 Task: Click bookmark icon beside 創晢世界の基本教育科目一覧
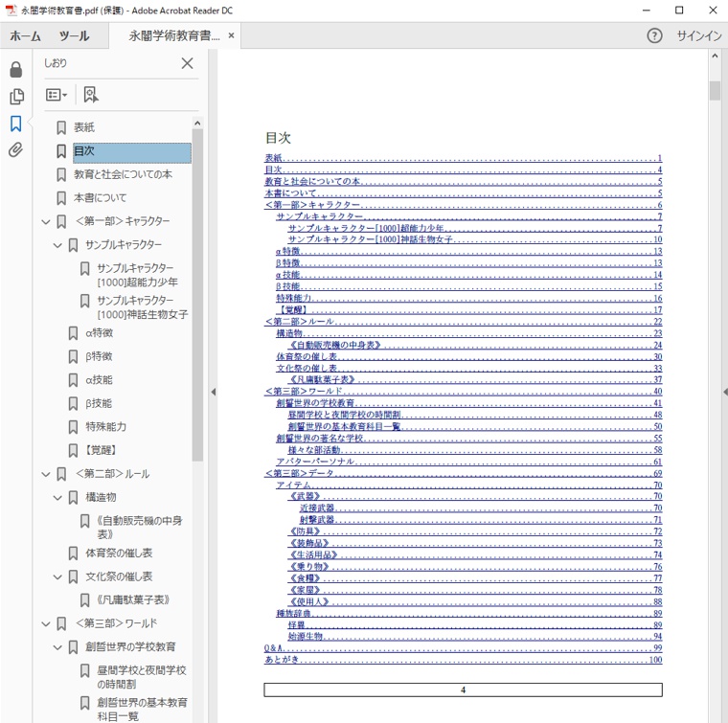84,703
